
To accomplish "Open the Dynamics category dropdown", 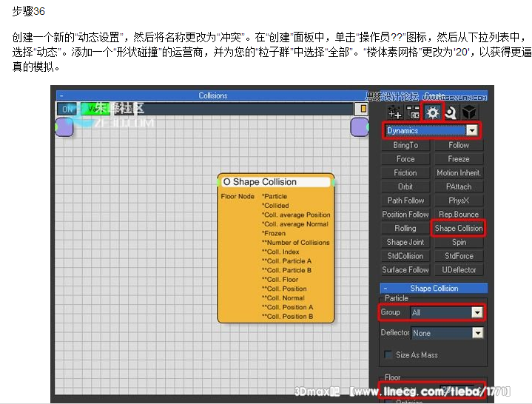I will 472,130.
